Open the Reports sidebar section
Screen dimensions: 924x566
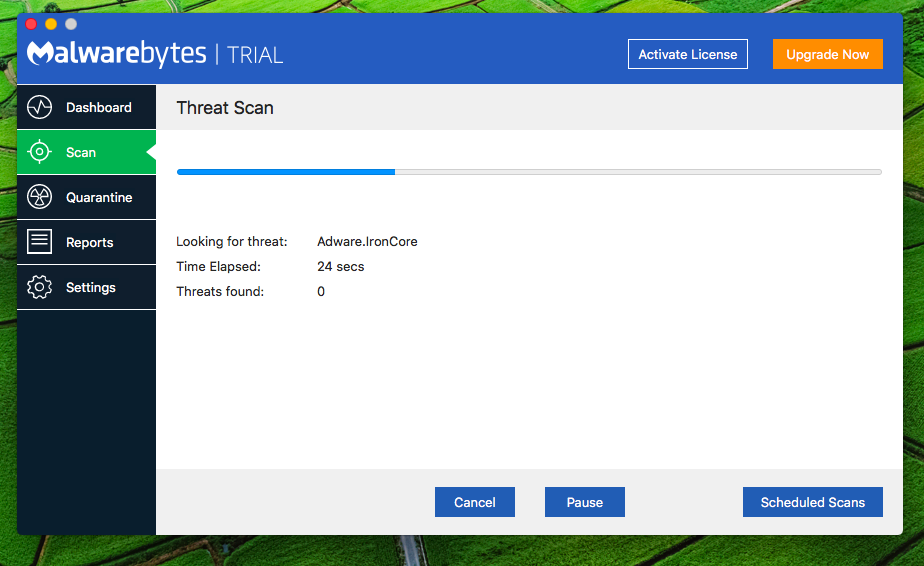[87, 242]
